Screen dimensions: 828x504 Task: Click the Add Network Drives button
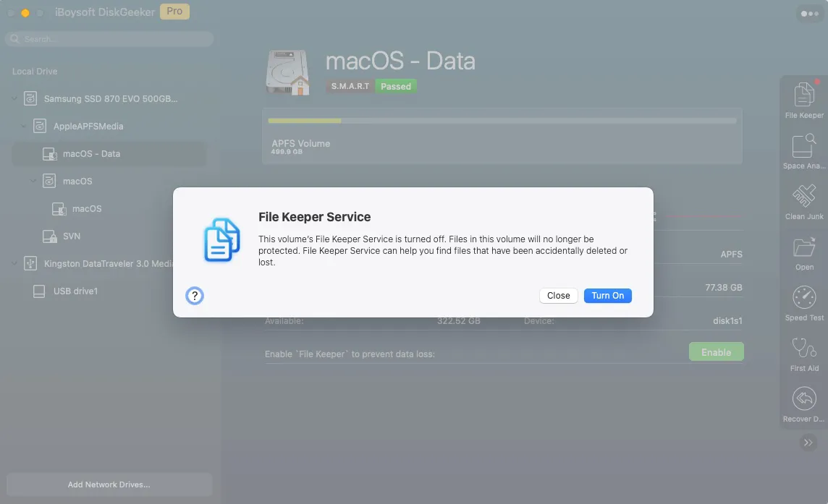pyautogui.click(x=109, y=484)
